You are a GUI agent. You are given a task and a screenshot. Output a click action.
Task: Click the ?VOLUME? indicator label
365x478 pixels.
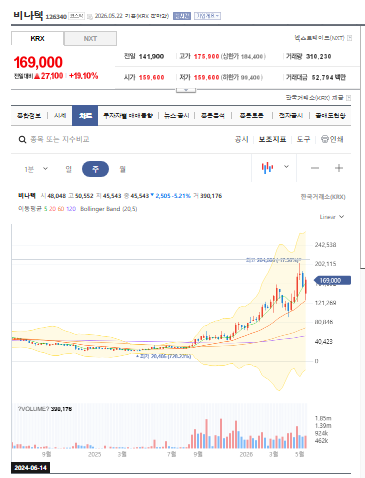pyautogui.click(x=33, y=409)
